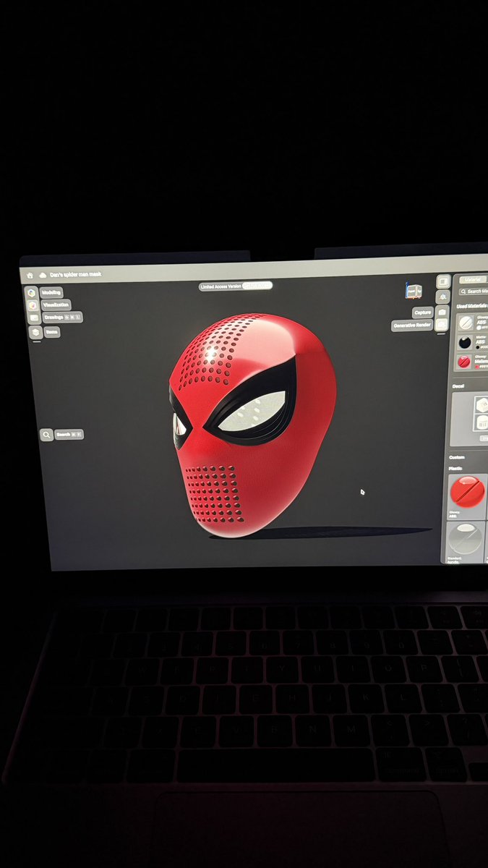Click the Spider-Man mask model in viewport
This screenshot has width=488, height=868.
tap(252, 425)
